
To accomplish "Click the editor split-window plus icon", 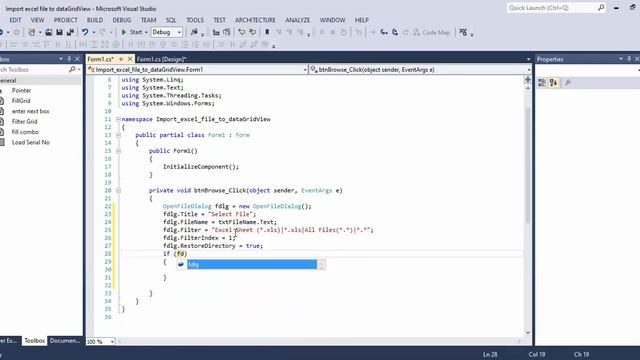I will pos(527,80).
